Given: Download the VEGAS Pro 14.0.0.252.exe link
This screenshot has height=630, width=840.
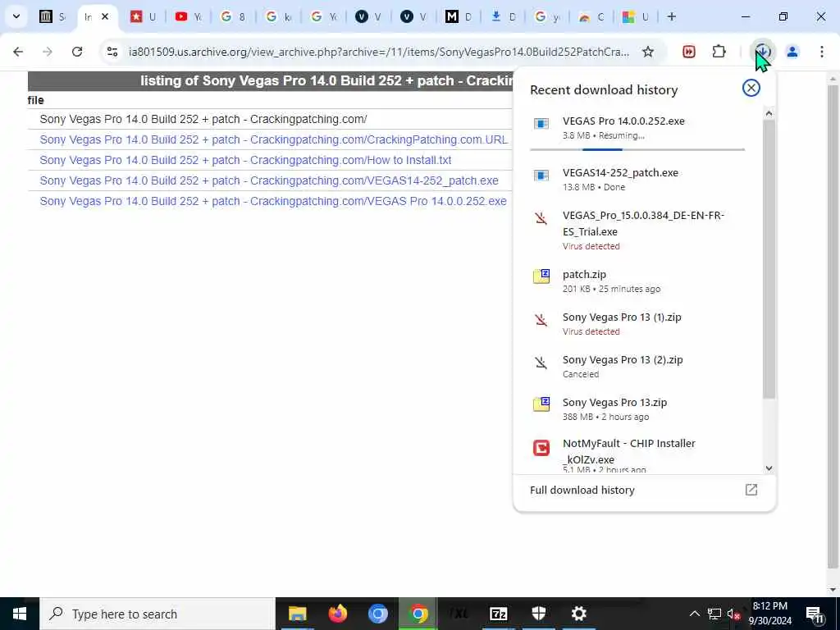Looking at the screenshot, I should pos(273,202).
